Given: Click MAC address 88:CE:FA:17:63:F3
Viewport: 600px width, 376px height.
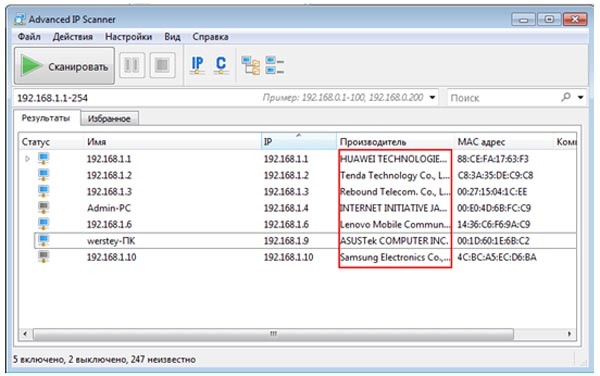Looking at the screenshot, I should coord(493,159).
